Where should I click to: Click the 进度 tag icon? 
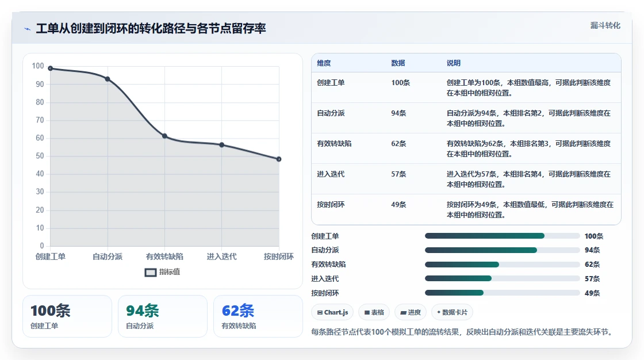click(x=403, y=313)
